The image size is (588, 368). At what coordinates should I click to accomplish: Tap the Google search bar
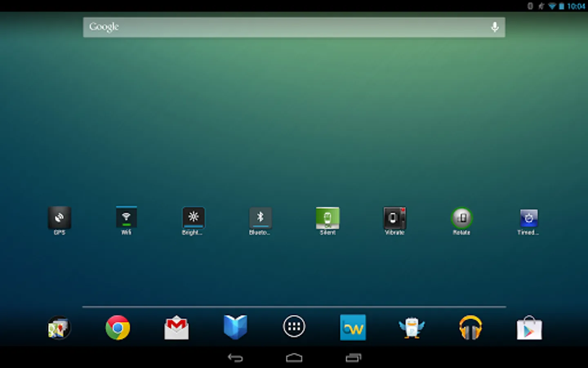pyautogui.click(x=294, y=27)
